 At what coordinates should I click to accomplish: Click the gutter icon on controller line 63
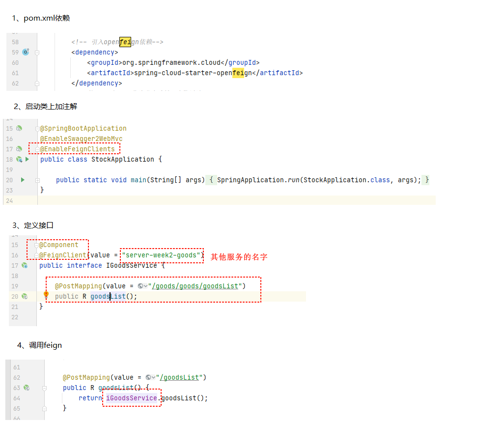[x=27, y=388]
